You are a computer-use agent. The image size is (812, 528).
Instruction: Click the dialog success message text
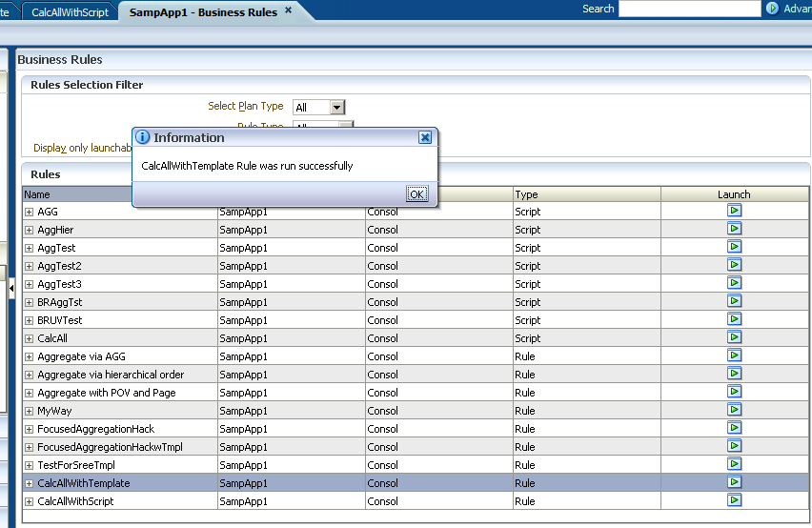(x=247, y=166)
